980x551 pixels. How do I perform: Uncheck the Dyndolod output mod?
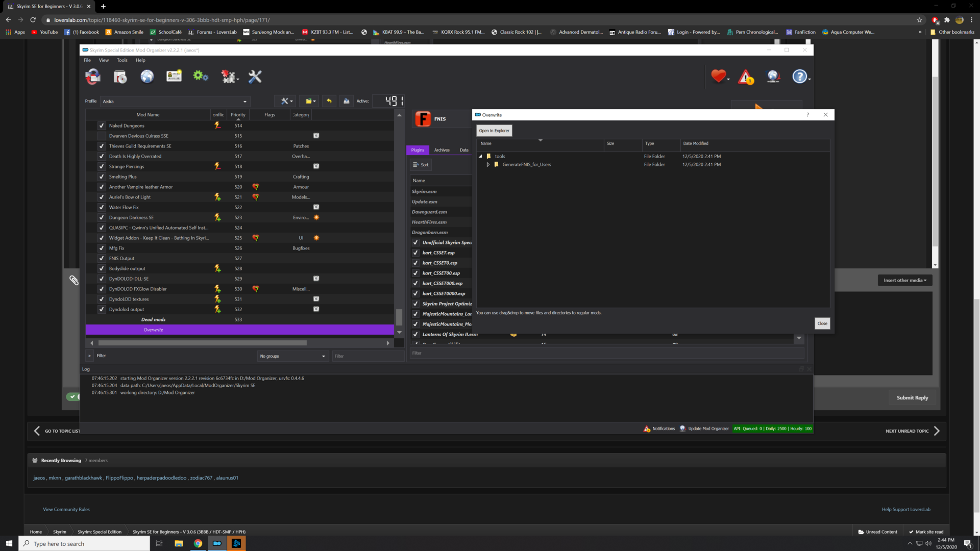(x=102, y=309)
